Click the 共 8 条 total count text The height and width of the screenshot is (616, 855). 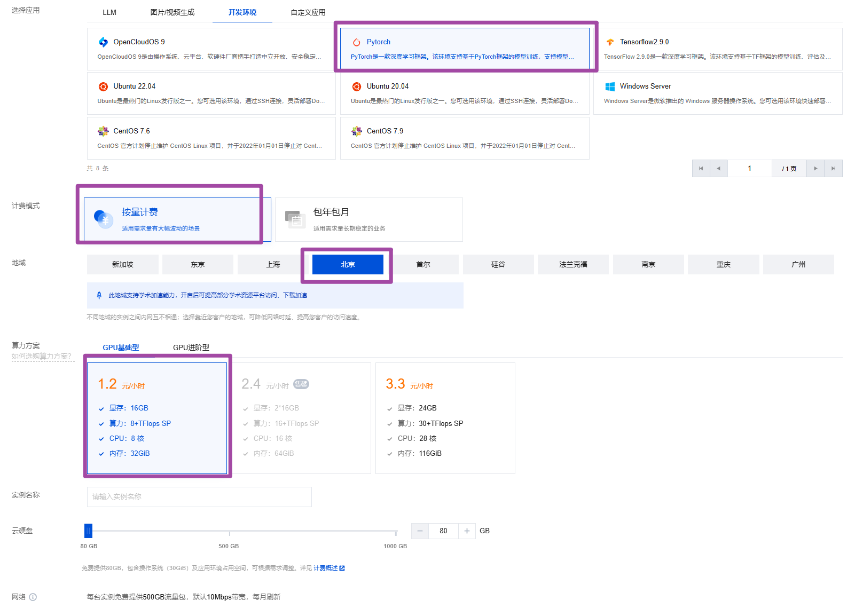click(98, 169)
